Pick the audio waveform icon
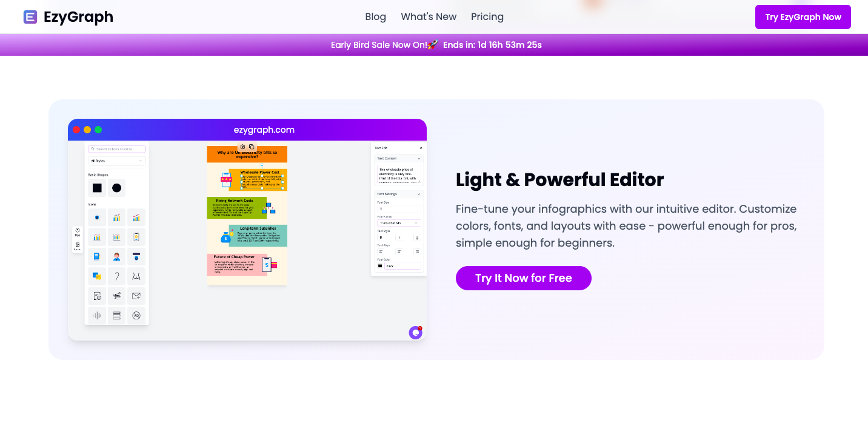 tap(97, 315)
